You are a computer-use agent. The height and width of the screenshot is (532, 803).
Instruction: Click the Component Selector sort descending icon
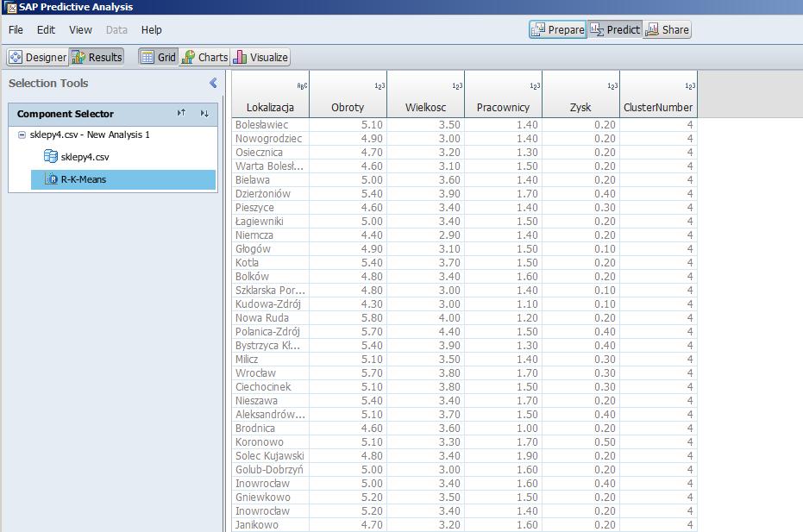204,113
